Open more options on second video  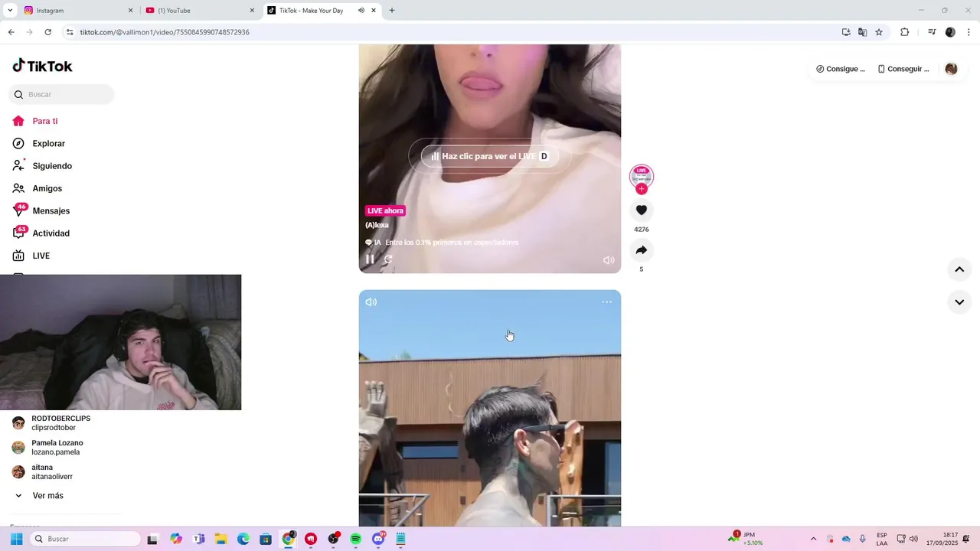pos(606,302)
